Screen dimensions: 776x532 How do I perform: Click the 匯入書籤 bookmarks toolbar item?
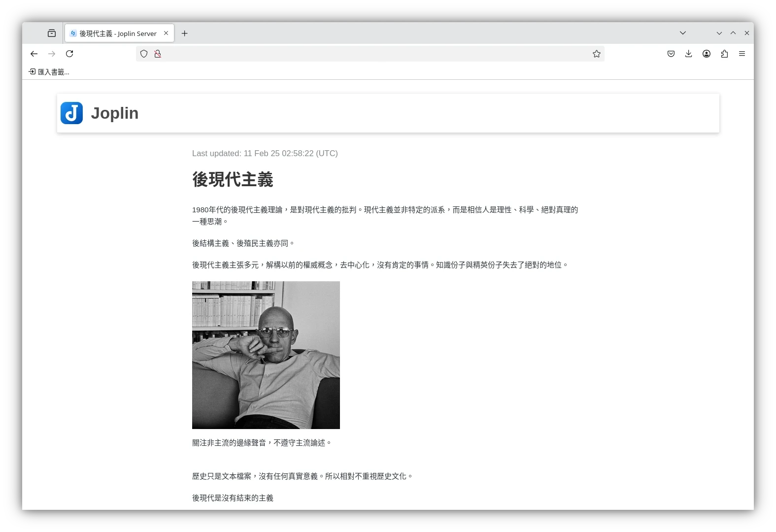49,72
